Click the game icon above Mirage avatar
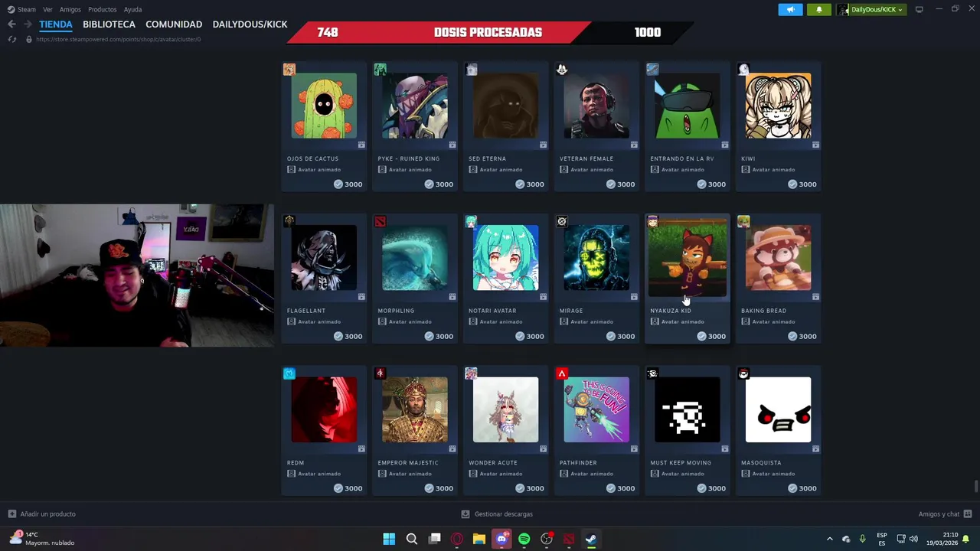Image resolution: width=980 pixels, height=551 pixels. click(561, 221)
